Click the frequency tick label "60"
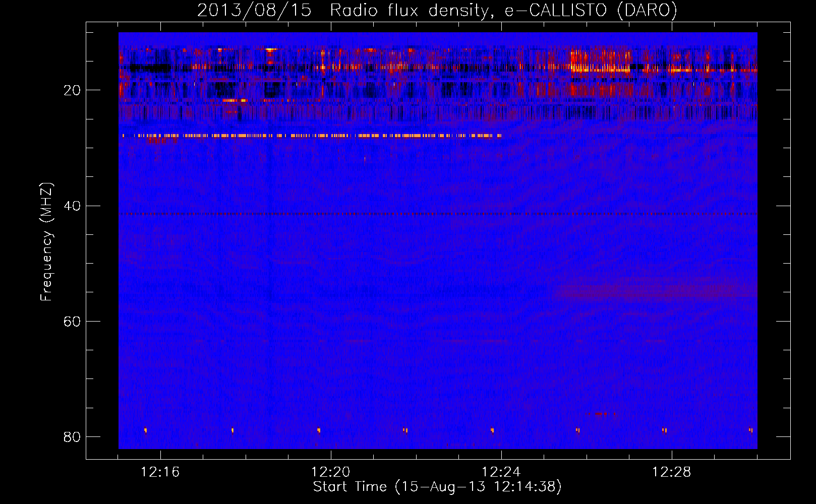 pyautogui.click(x=72, y=321)
